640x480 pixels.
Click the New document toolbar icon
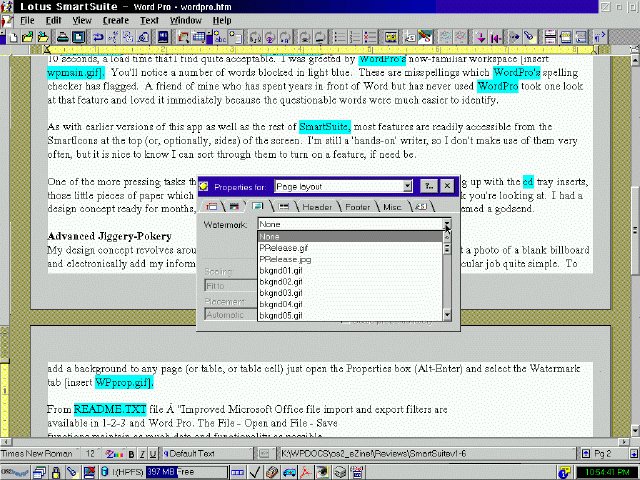click(x=12, y=38)
